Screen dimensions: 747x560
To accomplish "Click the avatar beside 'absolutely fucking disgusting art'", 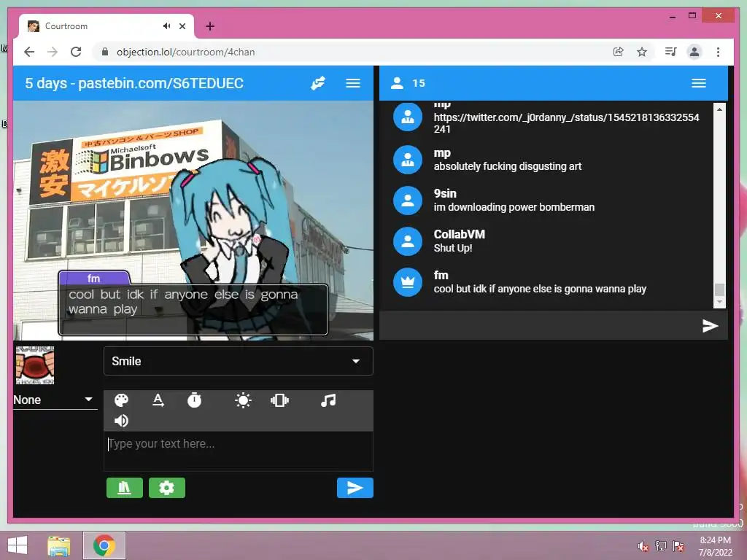I will [x=407, y=160].
